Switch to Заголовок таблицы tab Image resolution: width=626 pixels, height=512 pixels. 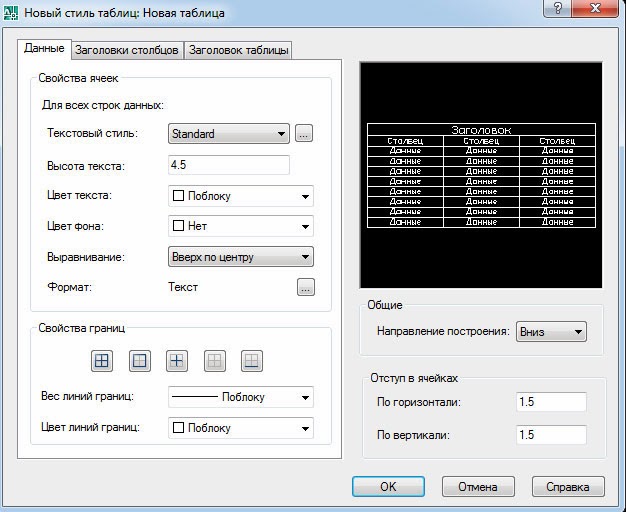click(238, 50)
